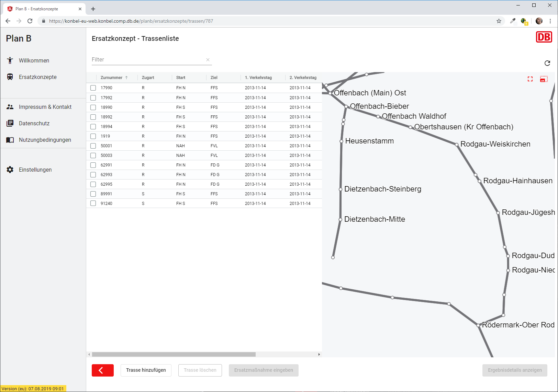The image size is (558, 392).
Task: Sort the list by Ziel column
Action: pyautogui.click(x=214, y=78)
